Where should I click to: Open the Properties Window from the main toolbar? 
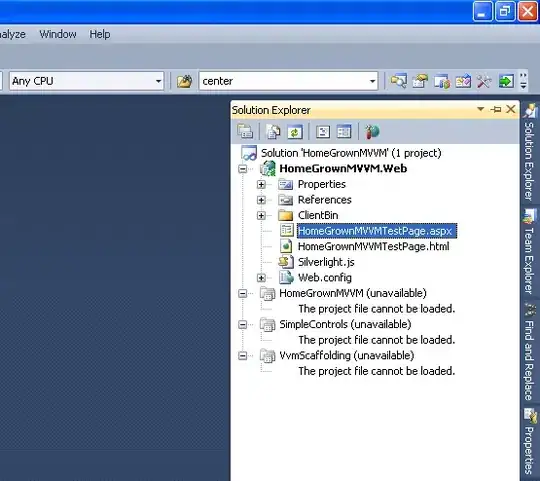(420, 81)
